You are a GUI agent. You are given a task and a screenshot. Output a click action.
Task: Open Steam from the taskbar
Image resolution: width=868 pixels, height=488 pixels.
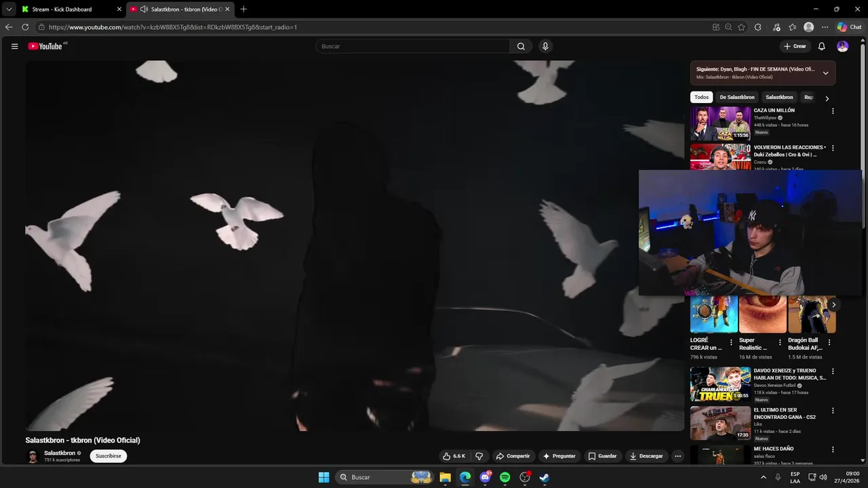click(x=544, y=477)
